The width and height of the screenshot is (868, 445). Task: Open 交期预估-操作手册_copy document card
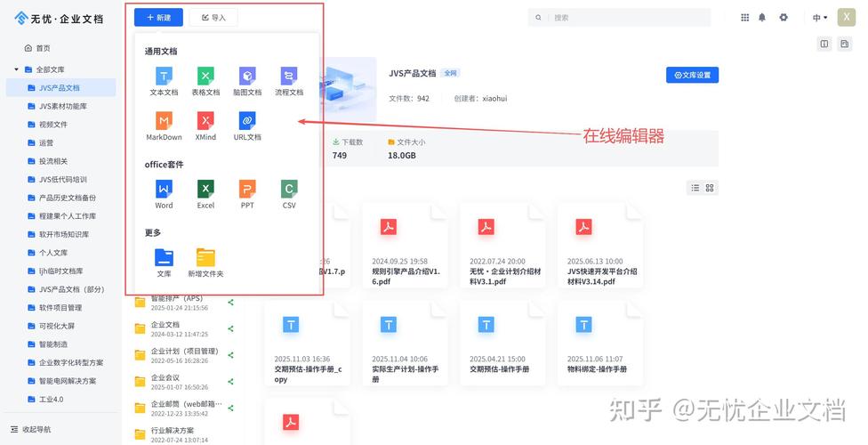[x=307, y=343]
